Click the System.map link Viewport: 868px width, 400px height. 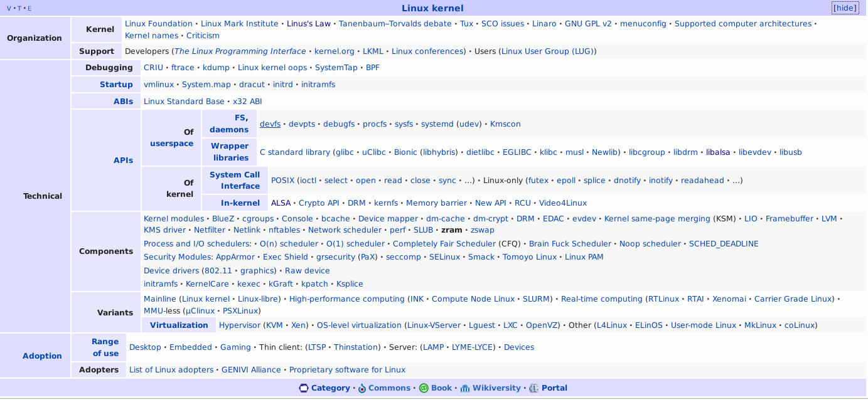click(x=206, y=85)
